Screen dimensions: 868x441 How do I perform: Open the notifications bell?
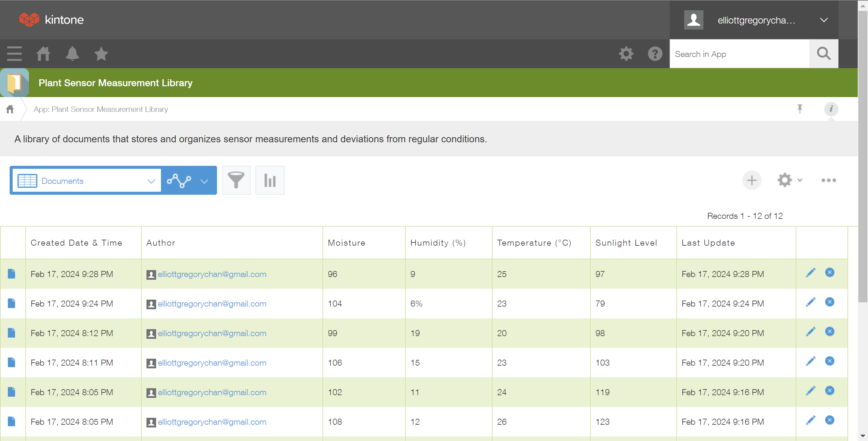[x=72, y=54]
